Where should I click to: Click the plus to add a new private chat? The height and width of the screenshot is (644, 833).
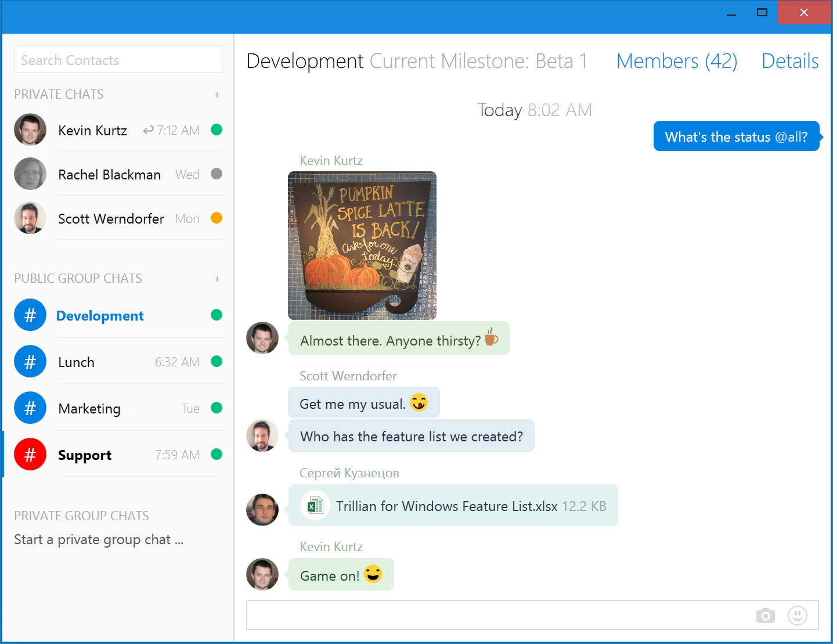tap(217, 94)
